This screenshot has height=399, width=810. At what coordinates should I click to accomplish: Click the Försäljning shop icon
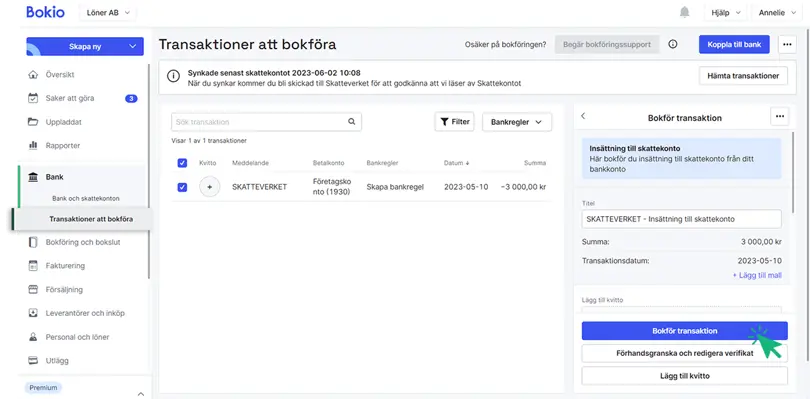point(33,289)
